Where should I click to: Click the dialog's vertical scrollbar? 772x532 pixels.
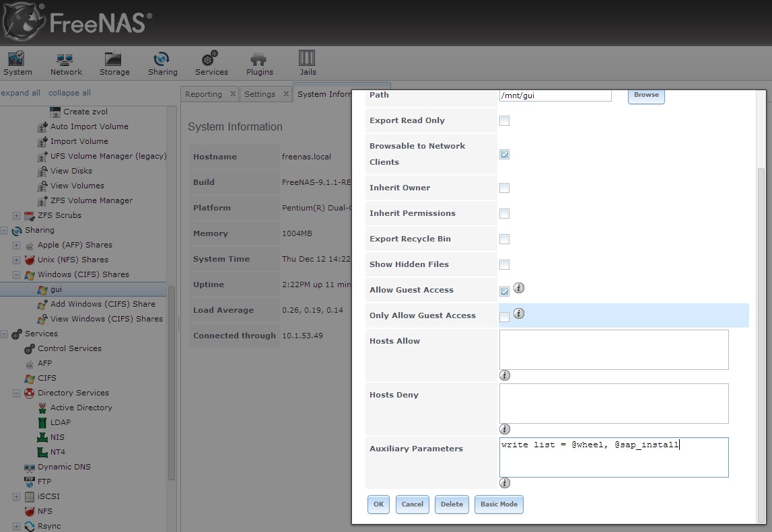coord(761,344)
